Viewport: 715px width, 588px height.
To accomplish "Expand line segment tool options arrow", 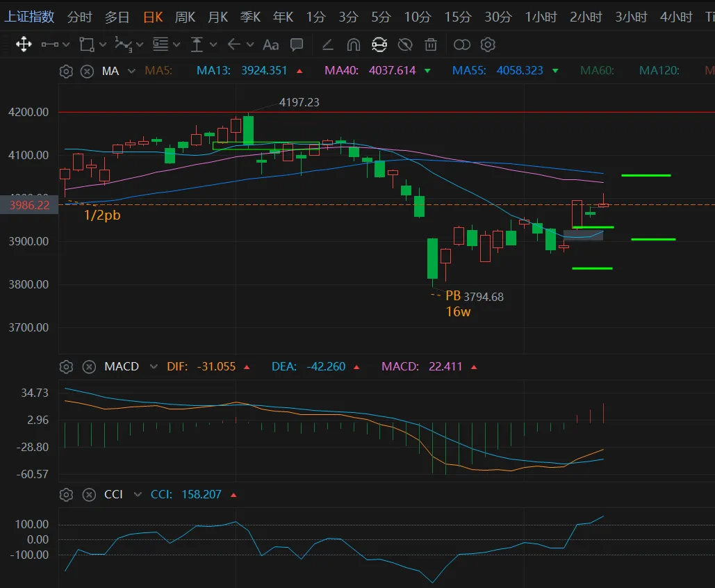I will point(66,44).
